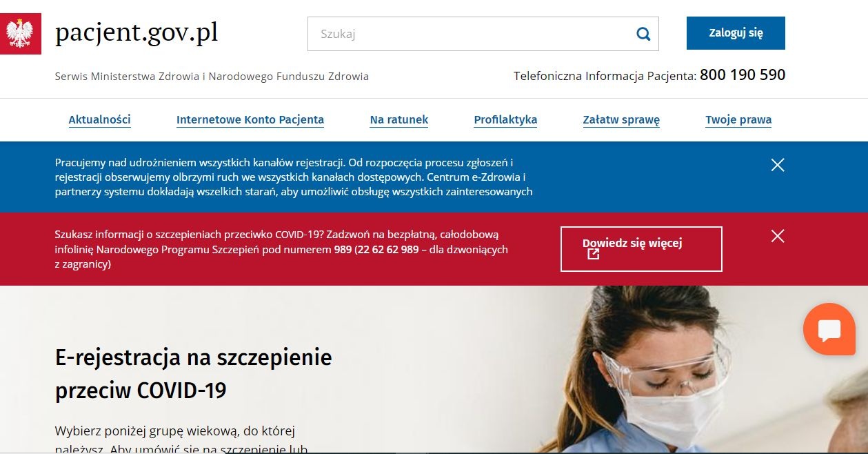Open Internetowe Konto Pacjenta menu item
Viewport: 868px width, 454px height.
click(250, 120)
